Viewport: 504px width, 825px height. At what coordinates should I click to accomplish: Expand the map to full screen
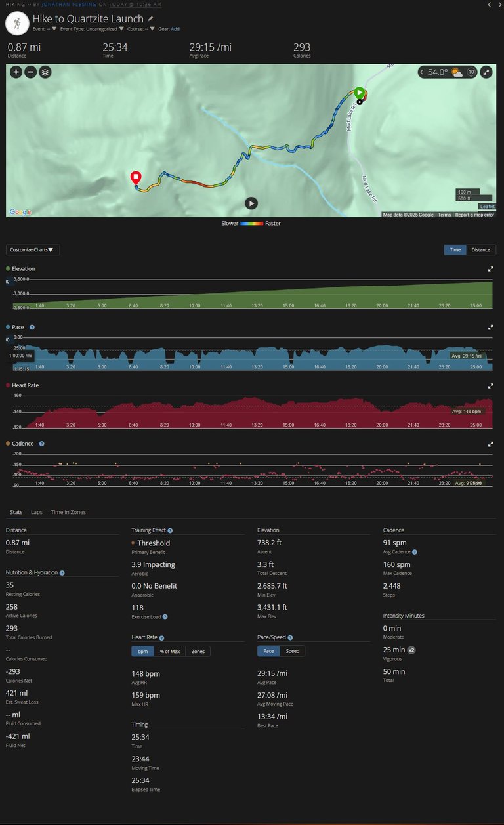pos(486,72)
